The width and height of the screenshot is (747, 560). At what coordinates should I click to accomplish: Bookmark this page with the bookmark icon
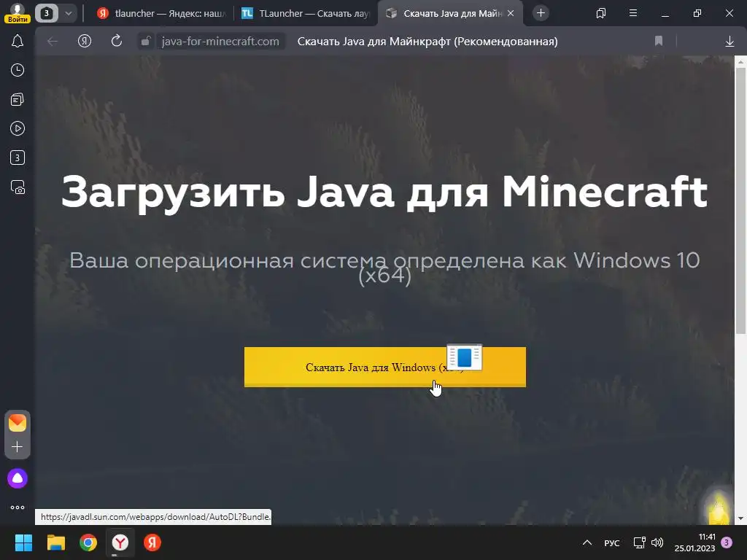tap(659, 42)
